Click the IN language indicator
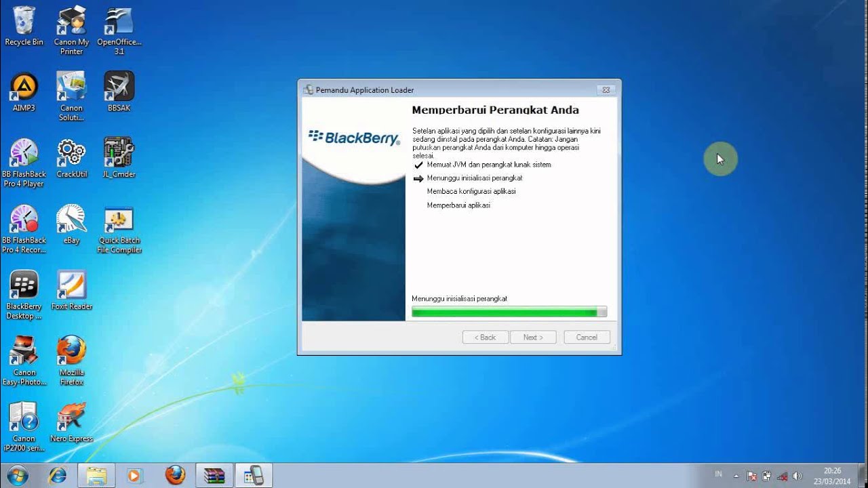Screen dimensions: 868x488 pos(718,474)
